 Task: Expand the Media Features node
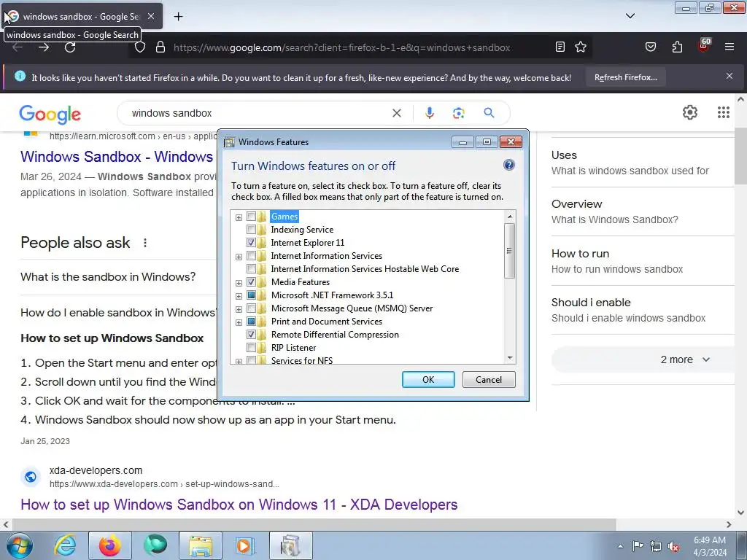tap(239, 283)
